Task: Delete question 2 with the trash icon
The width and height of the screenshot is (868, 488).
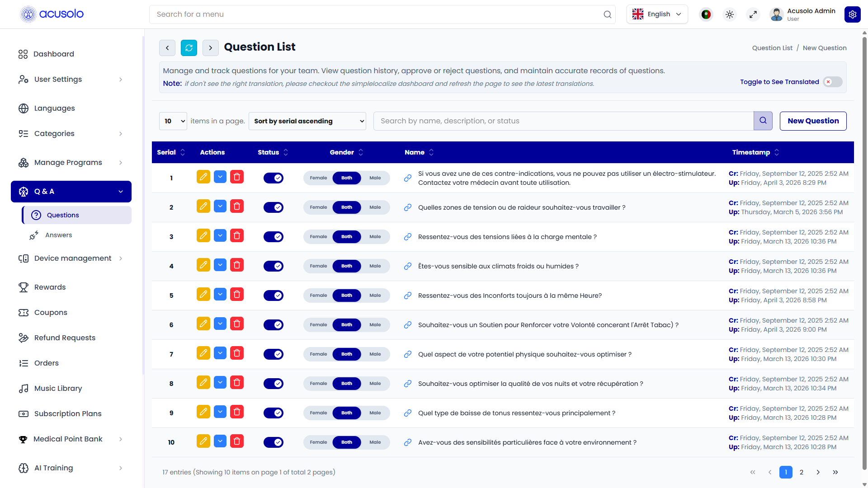Action: [x=237, y=206]
